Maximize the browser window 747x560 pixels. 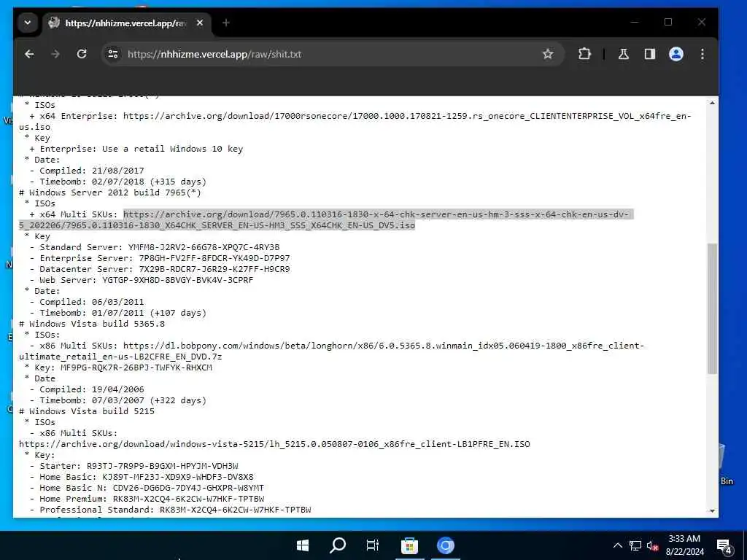click(x=668, y=23)
